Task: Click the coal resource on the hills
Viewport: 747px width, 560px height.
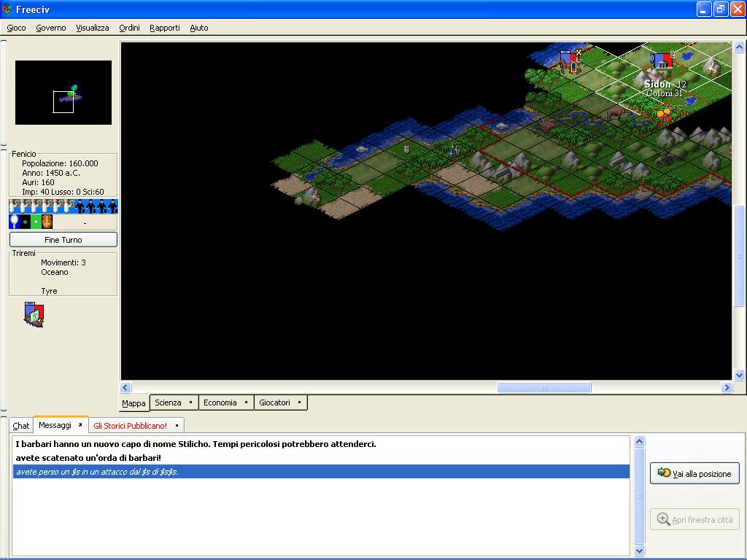Action: pos(665,160)
